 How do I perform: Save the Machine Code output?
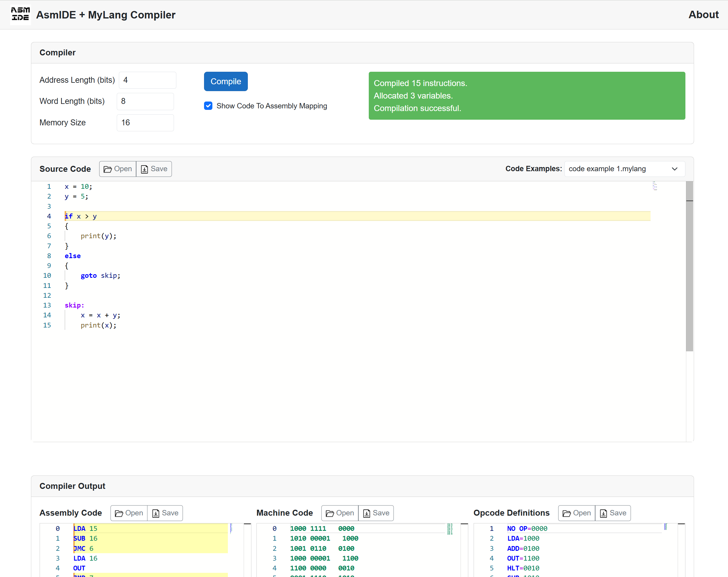tap(376, 513)
